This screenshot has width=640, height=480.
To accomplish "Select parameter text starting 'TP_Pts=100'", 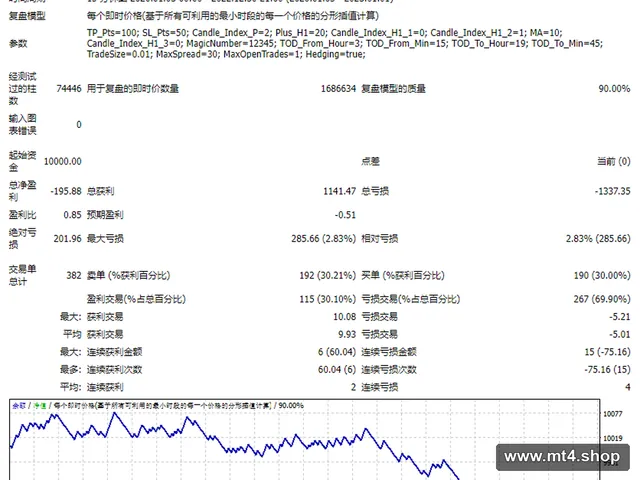I will click(324, 33).
